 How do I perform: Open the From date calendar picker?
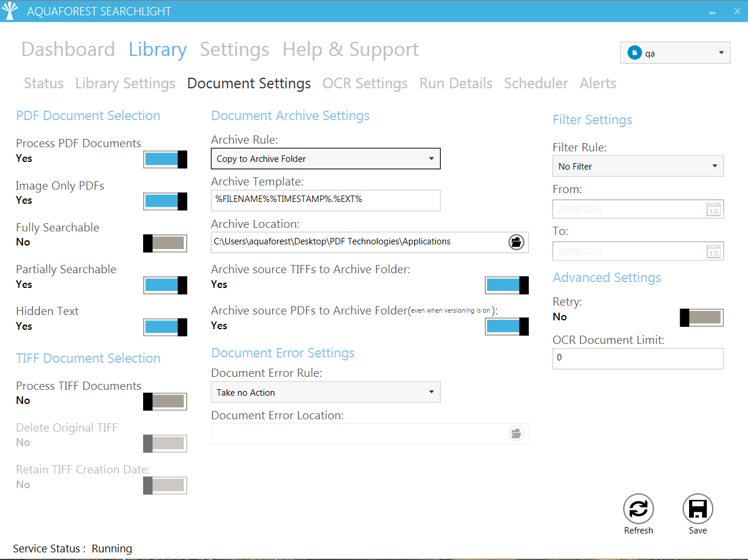tap(713, 209)
